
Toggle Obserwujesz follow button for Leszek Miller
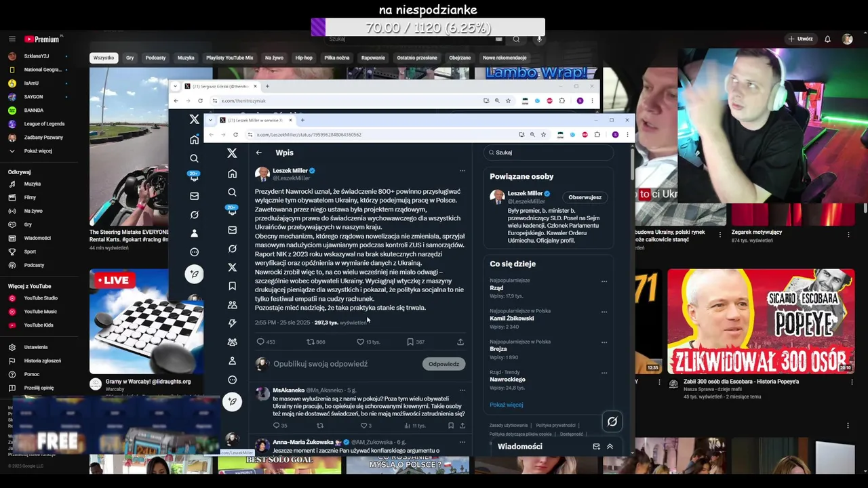pyautogui.click(x=585, y=197)
